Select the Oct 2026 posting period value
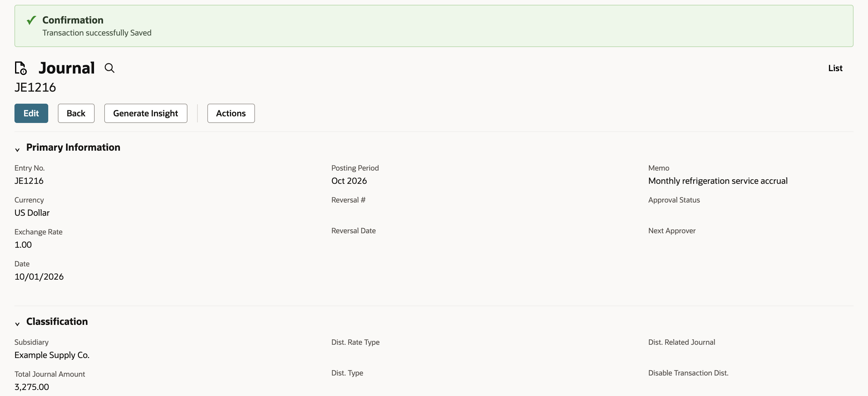Image resolution: width=868 pixels, height=396 pixels. (349, 181)
